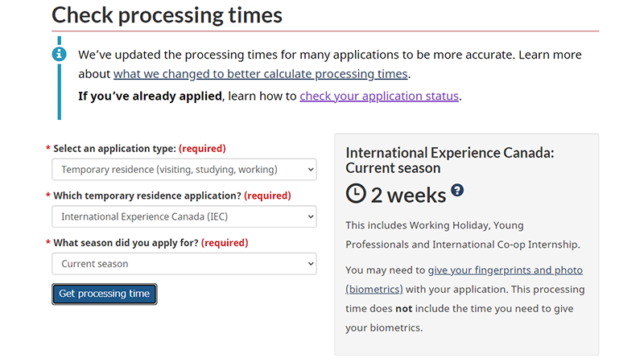Screen dimensions: 644x362
Task: Click the arrow of the Temporary residence select
Action: (311, 170)
